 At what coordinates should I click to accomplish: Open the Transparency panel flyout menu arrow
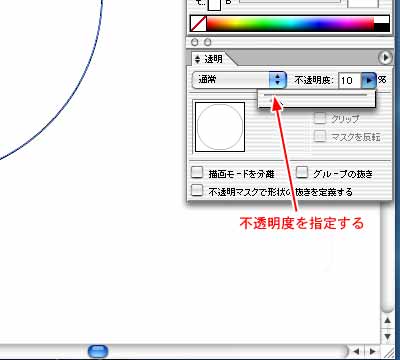[385, 58]
